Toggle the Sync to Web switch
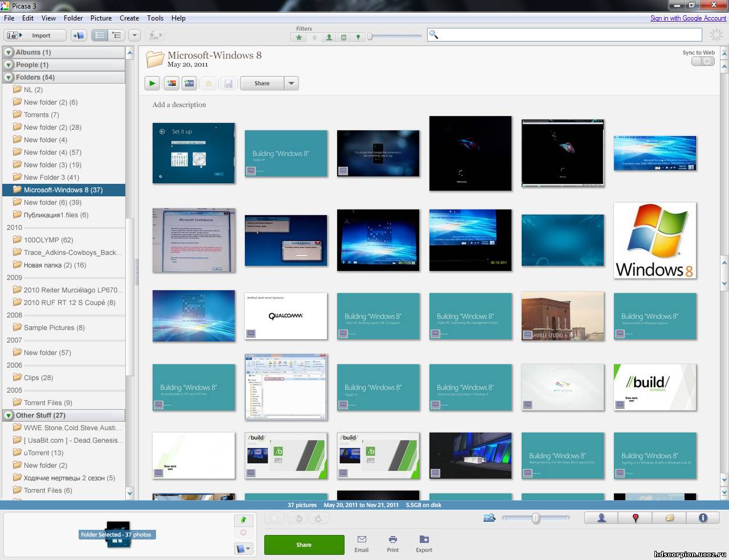 [x=703, y=61]
